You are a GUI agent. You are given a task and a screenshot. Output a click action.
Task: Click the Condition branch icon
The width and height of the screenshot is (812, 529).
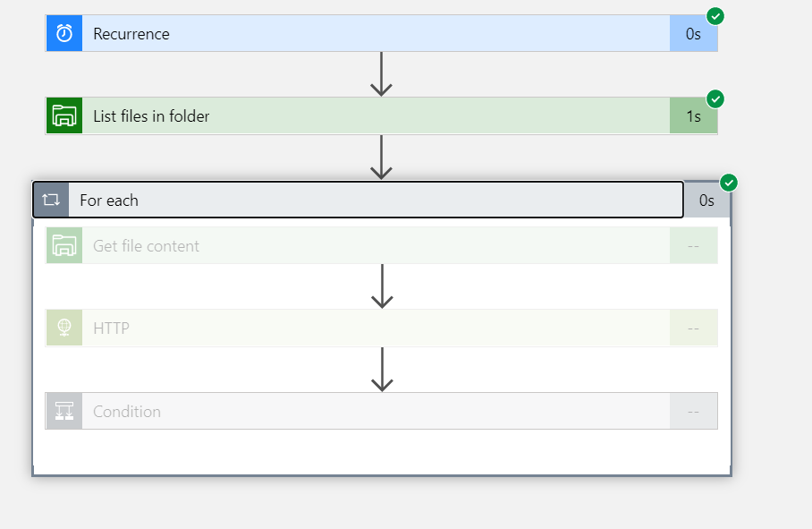point(64,412)
